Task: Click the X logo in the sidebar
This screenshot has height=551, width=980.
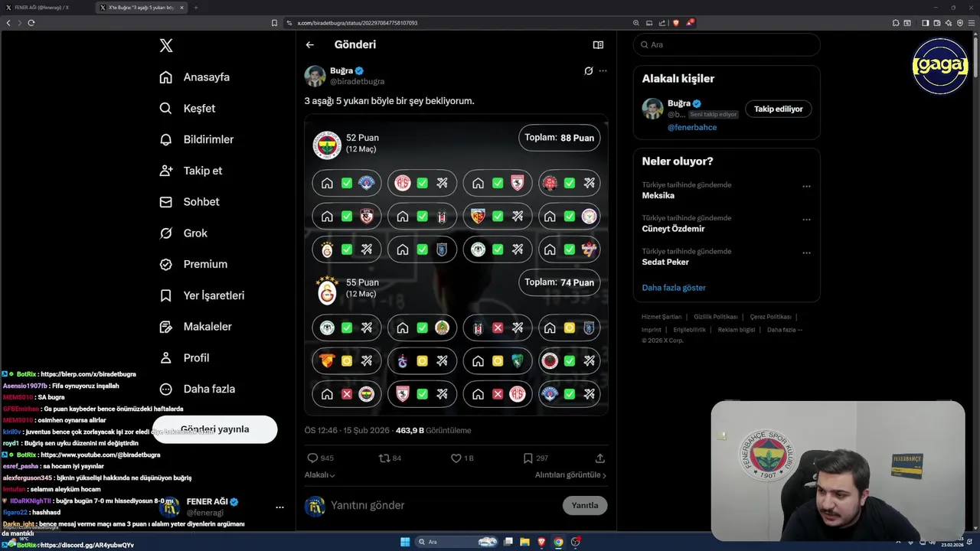Action: (x=166, y=46)
